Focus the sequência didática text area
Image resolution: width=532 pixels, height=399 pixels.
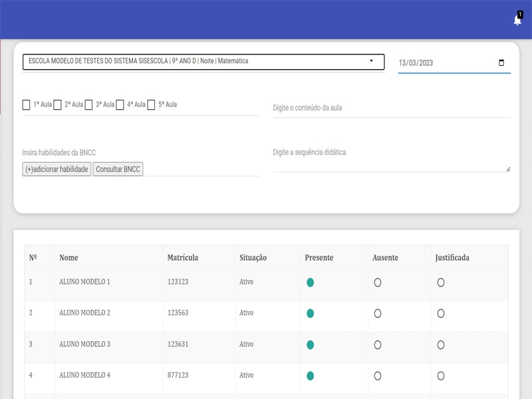(391, 160)
